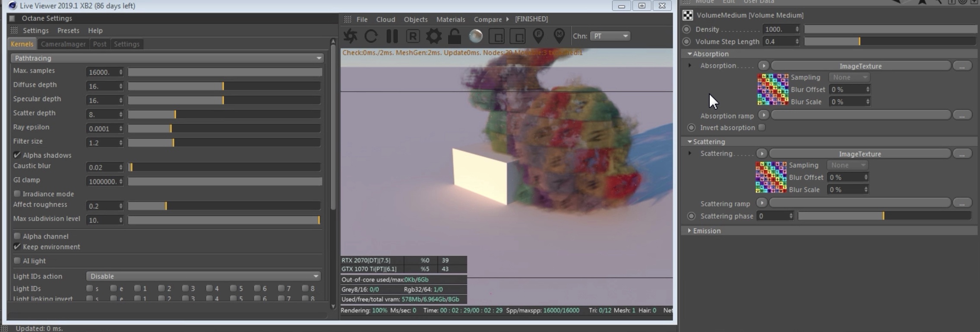Image resolution: width=980 pixels, height=332 pixels.
Task: Open the Presets menu in Octane Settings
Action: point(68,31)
